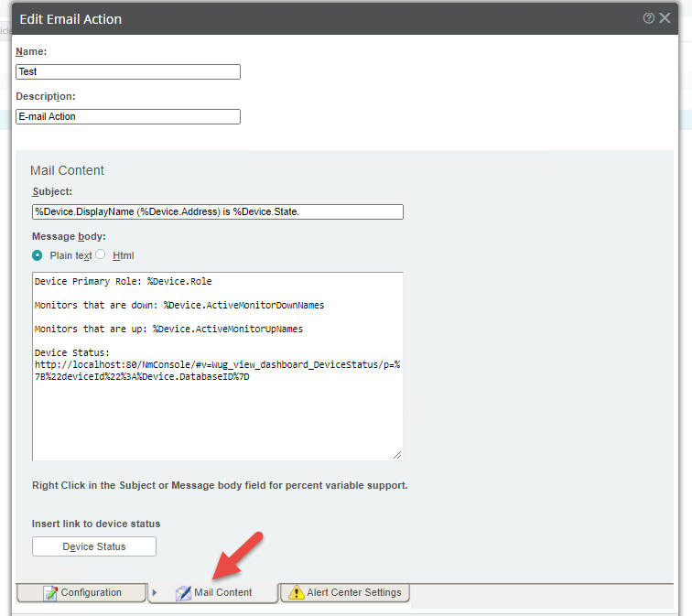Click the 'Subject:' label
The image size is (692, 616).
(x=52, y=191)
